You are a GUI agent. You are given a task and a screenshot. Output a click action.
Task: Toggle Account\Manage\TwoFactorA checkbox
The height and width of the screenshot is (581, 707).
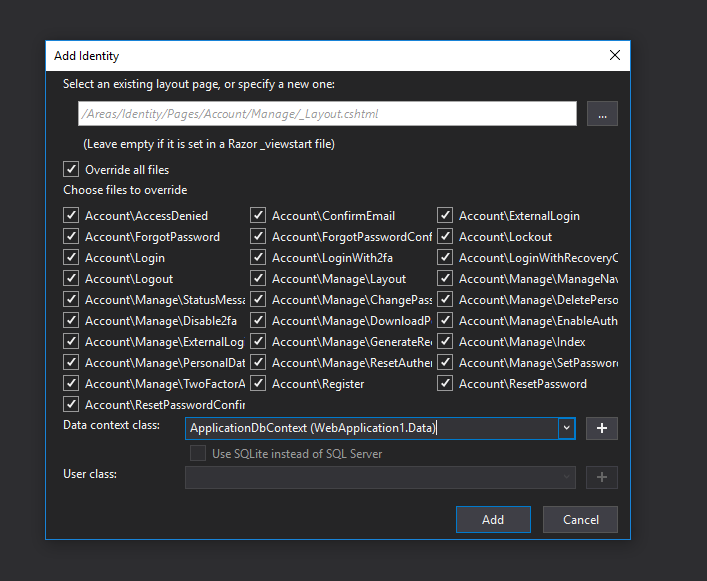[71, 384]
